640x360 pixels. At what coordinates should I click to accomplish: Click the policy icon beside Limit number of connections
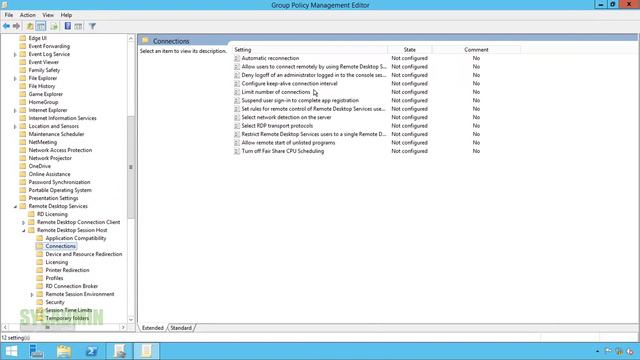[237, 92]
